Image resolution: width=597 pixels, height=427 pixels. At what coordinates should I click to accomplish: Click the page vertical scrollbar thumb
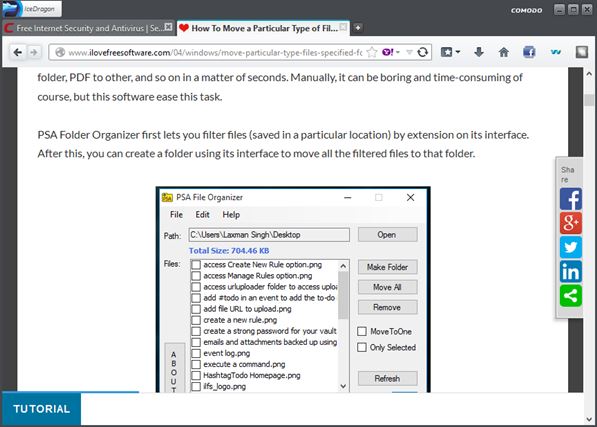pyautogui.click(x=589, y=100)
